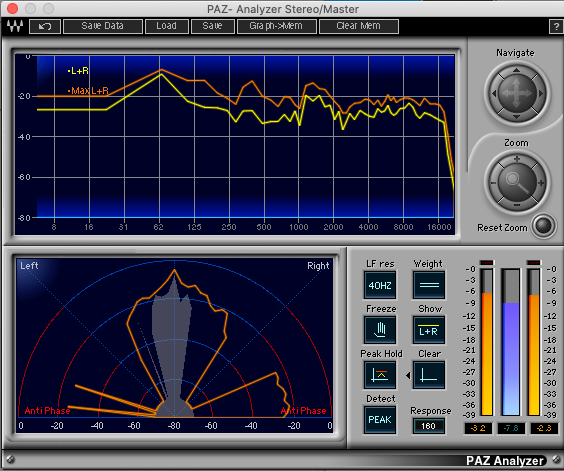
Task: Click the 62 frequency axis label
Action: [158, 227]
